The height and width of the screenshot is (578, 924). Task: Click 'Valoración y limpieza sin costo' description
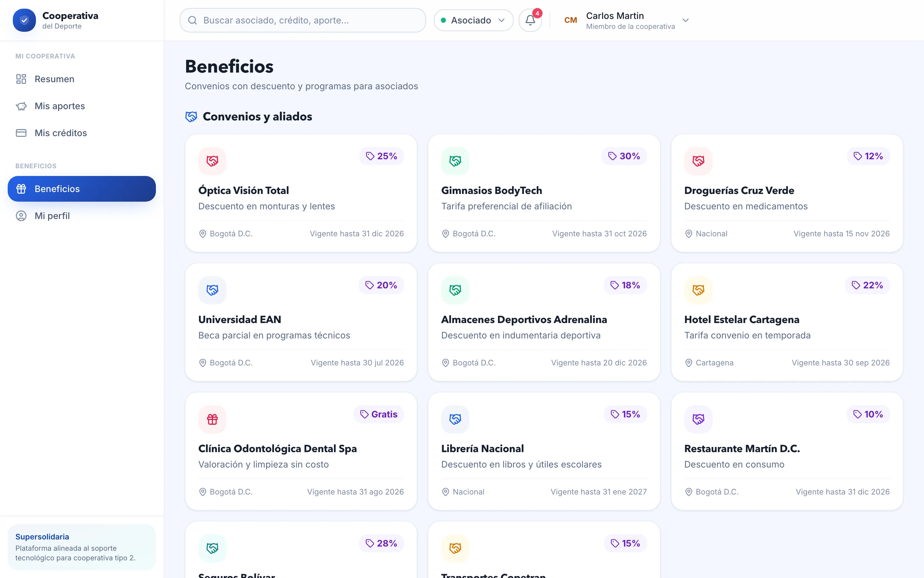coord(263,464)
